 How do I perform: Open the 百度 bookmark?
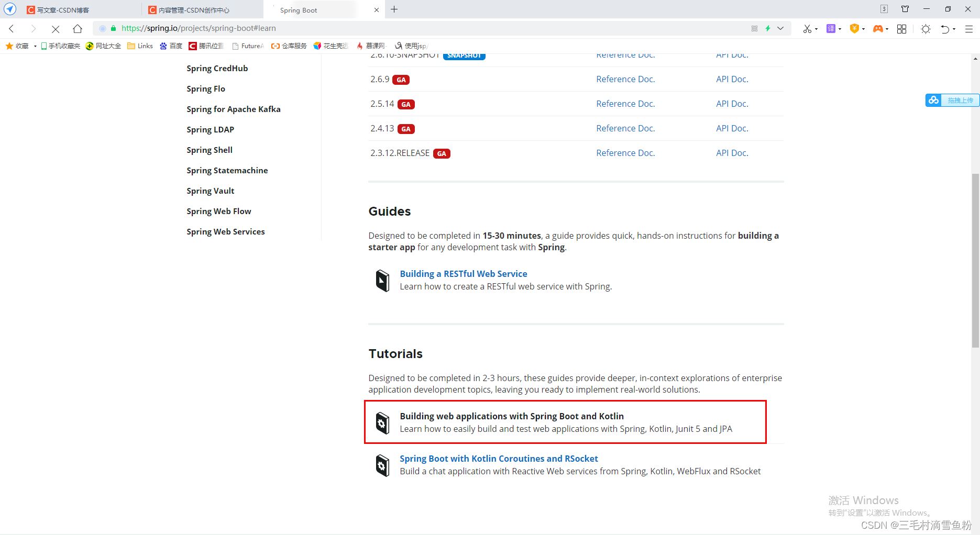[x=171, y=46]
